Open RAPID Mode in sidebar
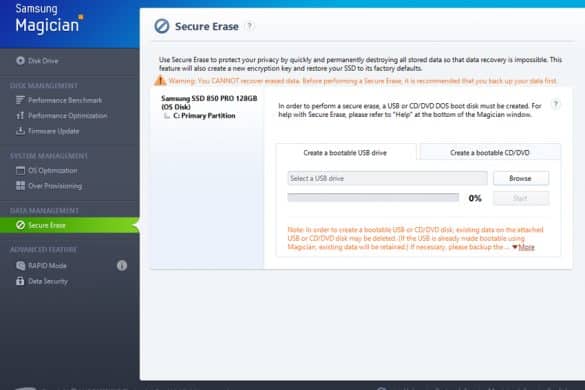Screen dimensions: 585x390 tap(47, 266)
